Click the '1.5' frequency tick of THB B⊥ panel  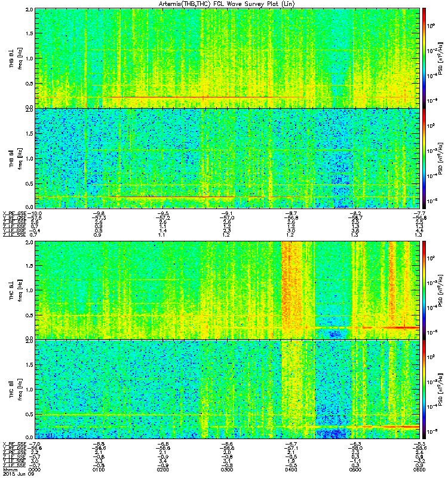tap(29, 33)
